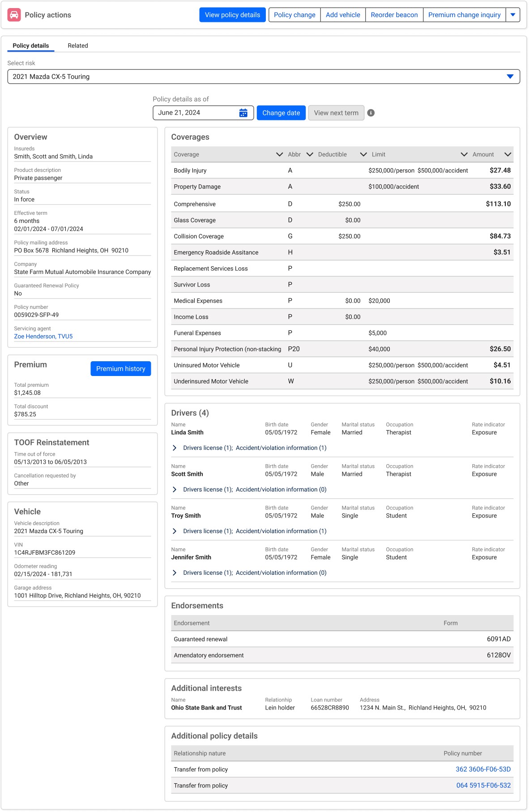Open the Select risk dropdown
Screen dimensions: 529x812
(264, 77)
